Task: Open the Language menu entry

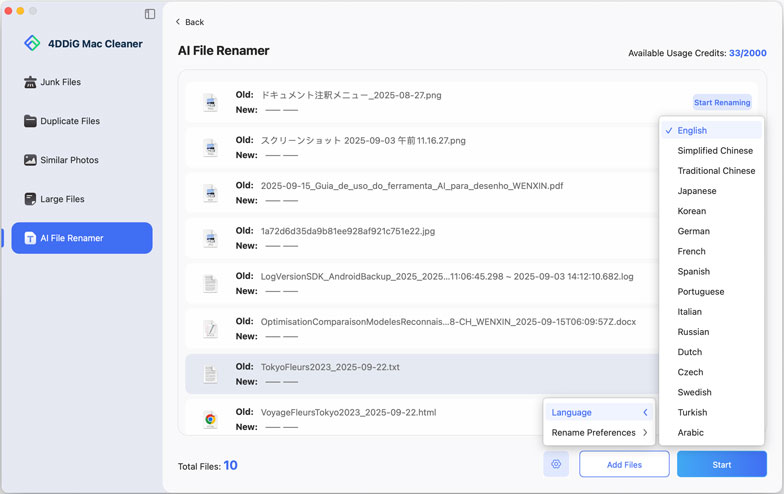Action: pos(599,412)
